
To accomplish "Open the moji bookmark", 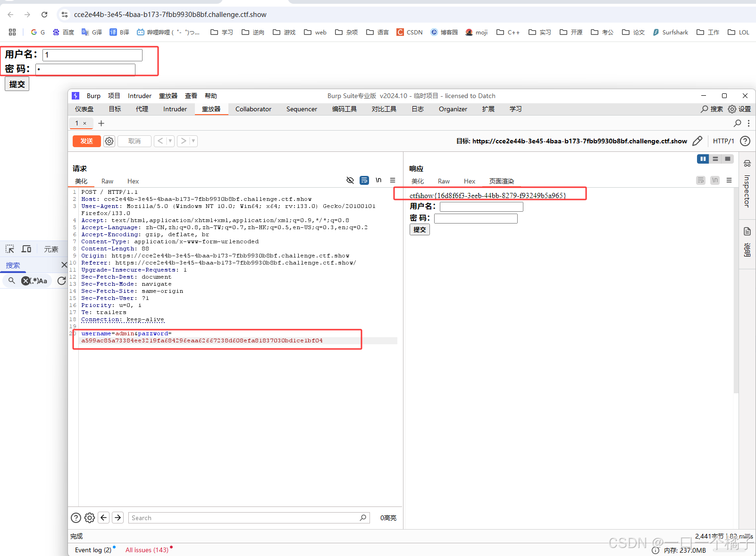I will [476, 32].
